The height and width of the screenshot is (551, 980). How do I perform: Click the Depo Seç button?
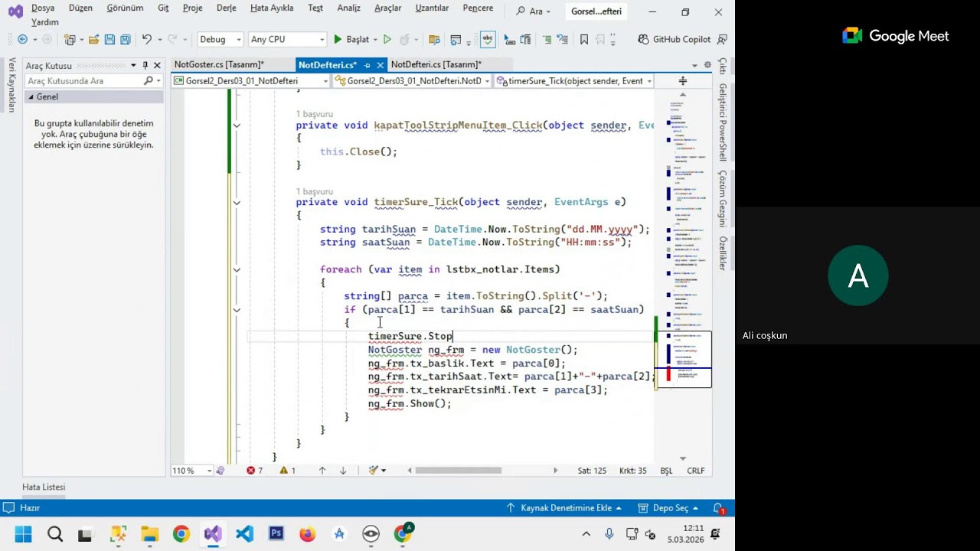[668, 508]
